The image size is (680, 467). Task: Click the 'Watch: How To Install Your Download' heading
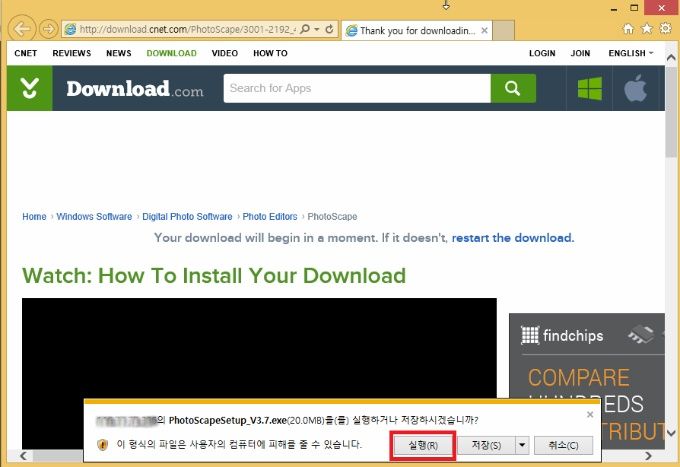click(214, 276)
